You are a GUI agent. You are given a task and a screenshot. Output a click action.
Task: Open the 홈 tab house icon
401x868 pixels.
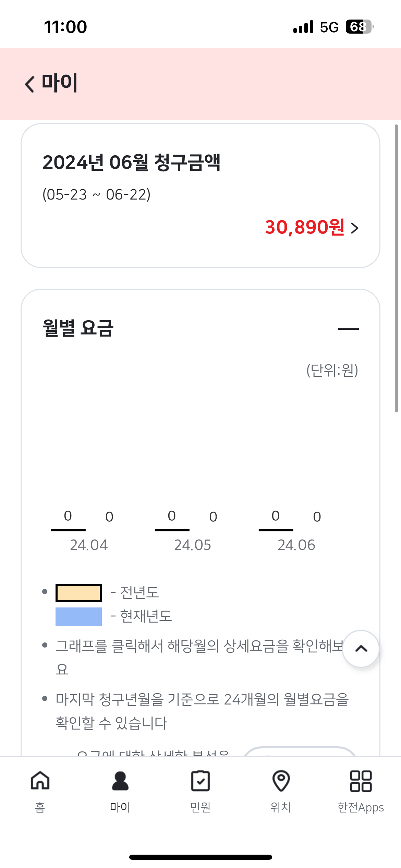(x=40, y=781)
